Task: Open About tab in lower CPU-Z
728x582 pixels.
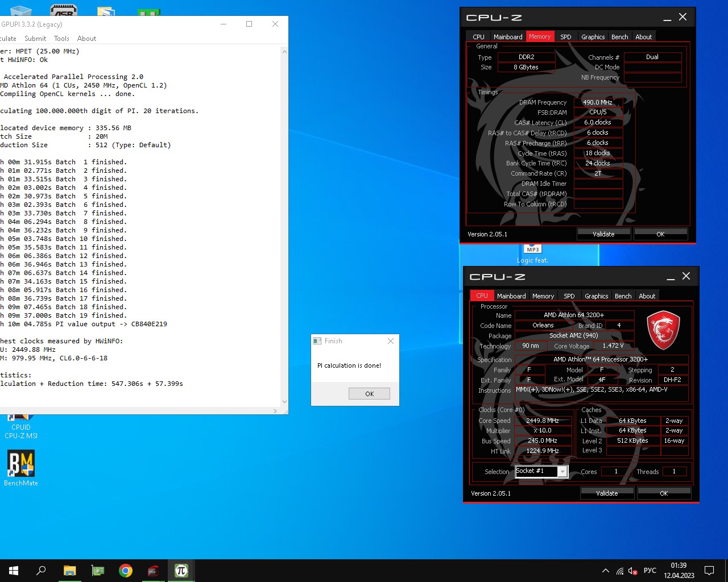Action: 647,296
